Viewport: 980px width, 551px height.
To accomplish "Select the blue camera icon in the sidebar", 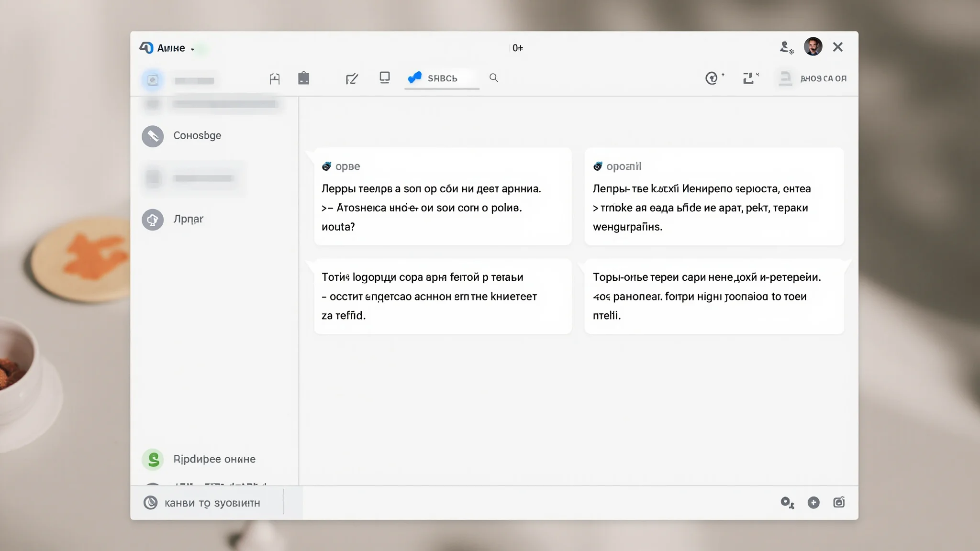I will (153, 80).
